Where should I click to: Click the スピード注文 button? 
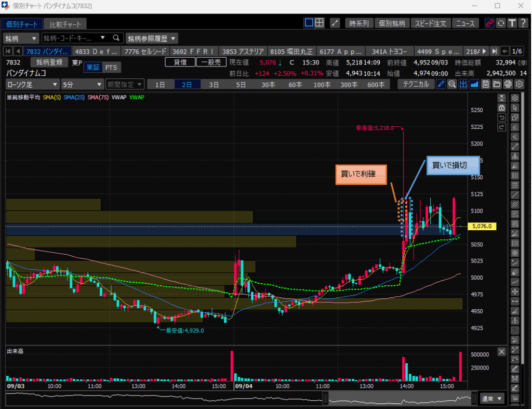[x=430, y=23]
